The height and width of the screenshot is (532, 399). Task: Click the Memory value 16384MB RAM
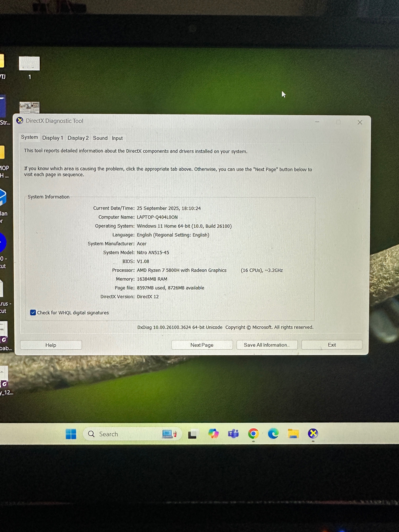(x=152, y=279)
